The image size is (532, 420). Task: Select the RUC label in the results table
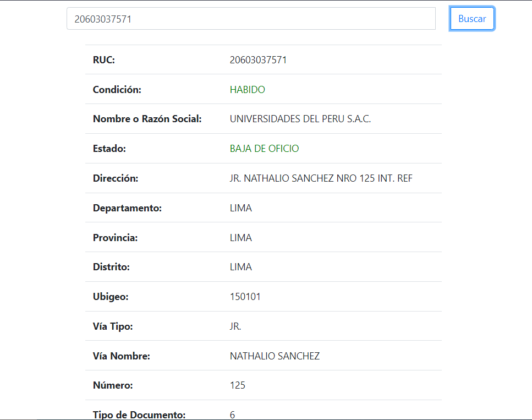[104, 60]
